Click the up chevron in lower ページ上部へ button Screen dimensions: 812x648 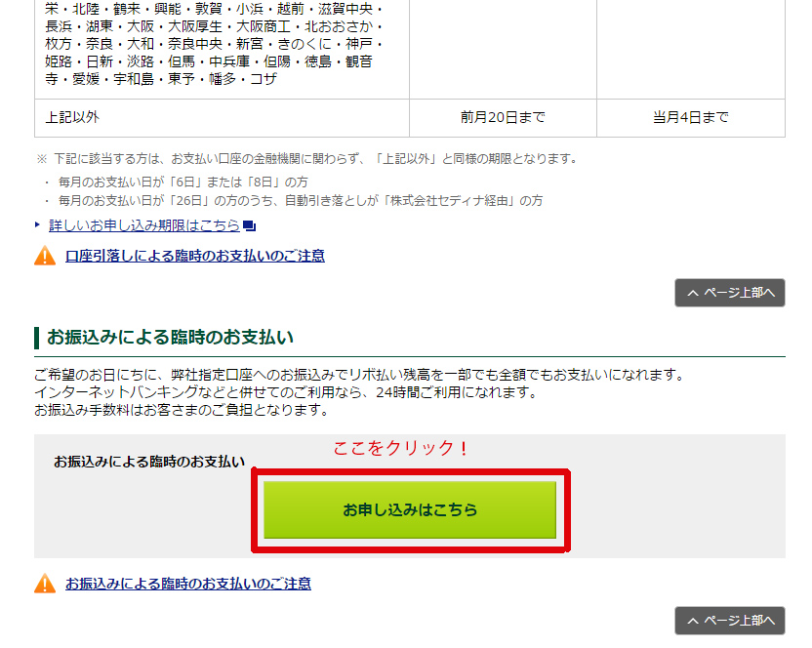pyautogui.click(x=693, y=621)
